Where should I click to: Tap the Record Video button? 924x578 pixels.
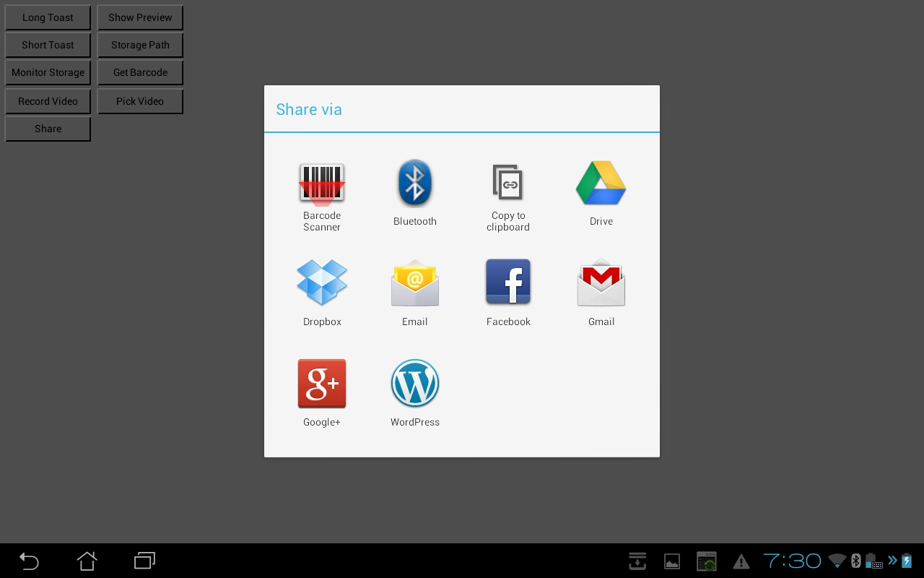[x=48, y=101]
